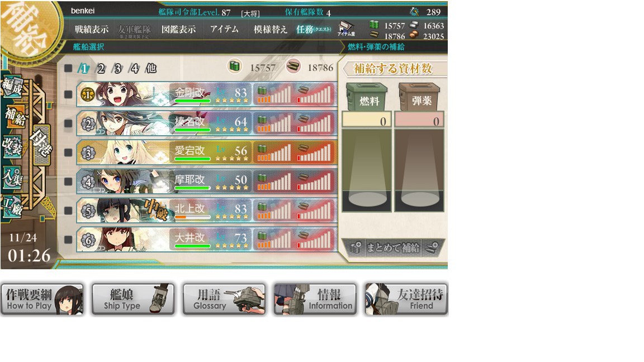Switch to fleet tab 2

(101, 68)
